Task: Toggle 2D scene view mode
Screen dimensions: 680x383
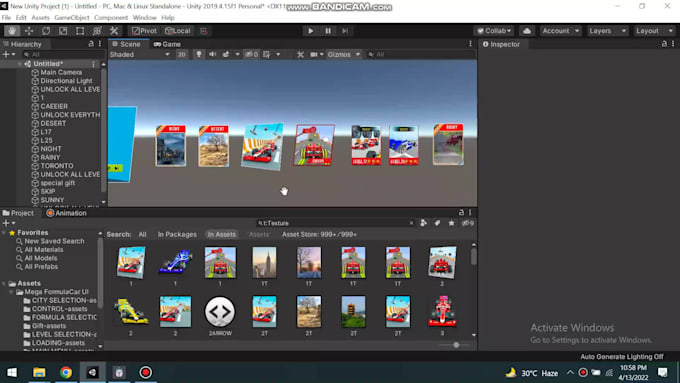Action: pyautogui.click(x=182, y=55)
